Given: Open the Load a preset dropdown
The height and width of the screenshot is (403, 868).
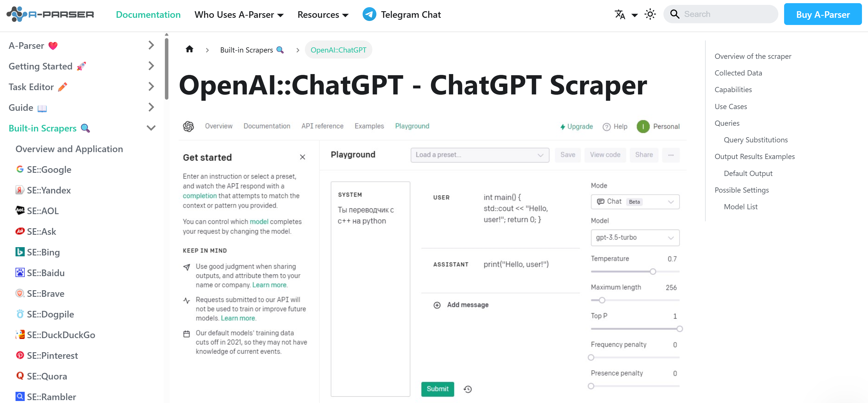Looking at the screenshot, I should [480, 155].
